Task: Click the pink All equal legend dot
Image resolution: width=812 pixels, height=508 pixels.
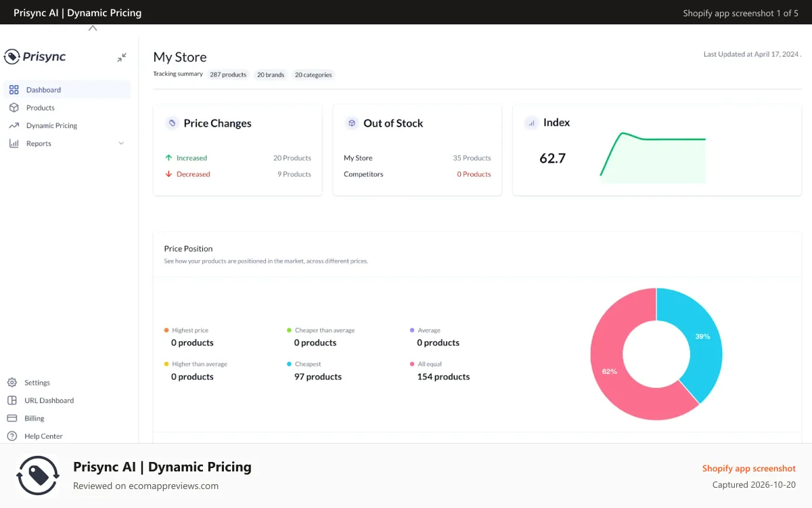Action: click(412, 364)
